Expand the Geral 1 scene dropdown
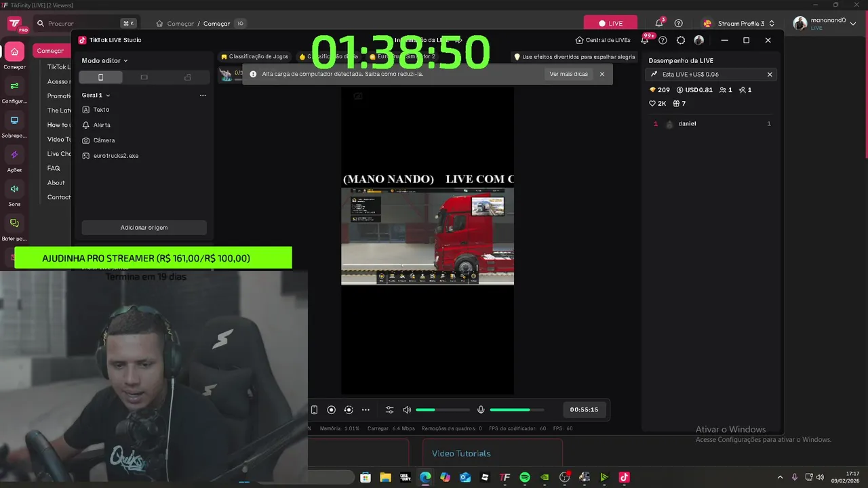This screenshot has height=488, width=868. click(x=96, y=96)
